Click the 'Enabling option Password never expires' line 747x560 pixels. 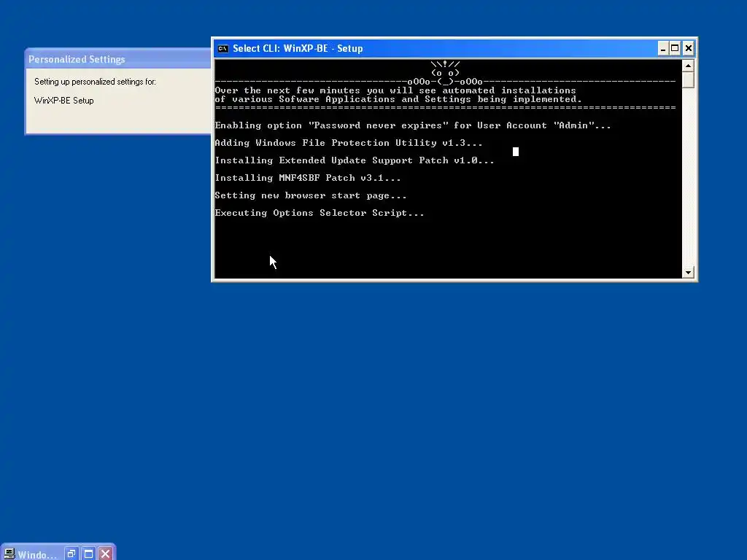click(x=413, y=125)
